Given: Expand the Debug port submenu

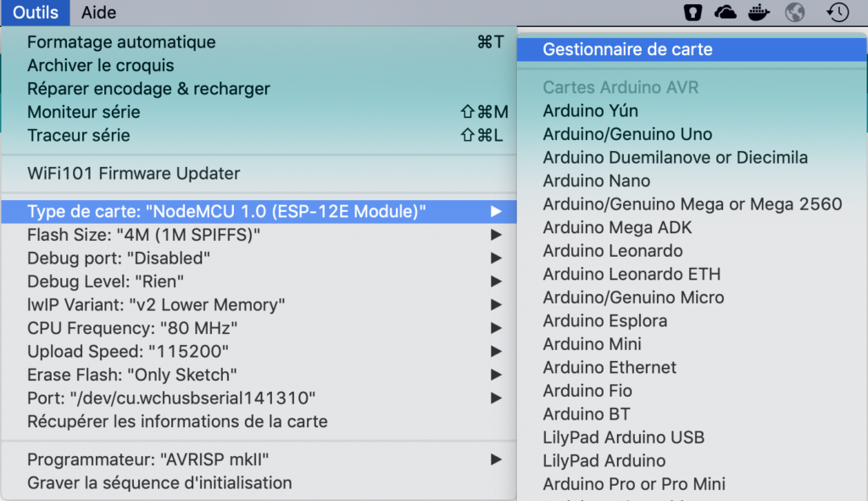Looking at the screenshot, I should [259, 258].
